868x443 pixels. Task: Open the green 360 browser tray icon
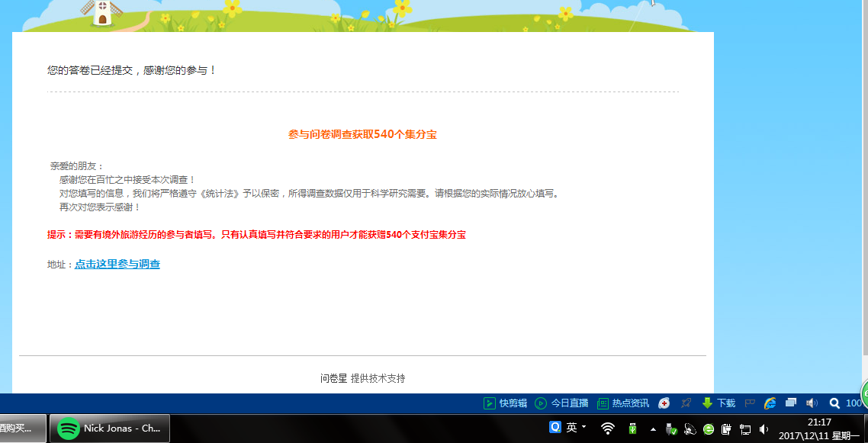(x=709, y=429)
